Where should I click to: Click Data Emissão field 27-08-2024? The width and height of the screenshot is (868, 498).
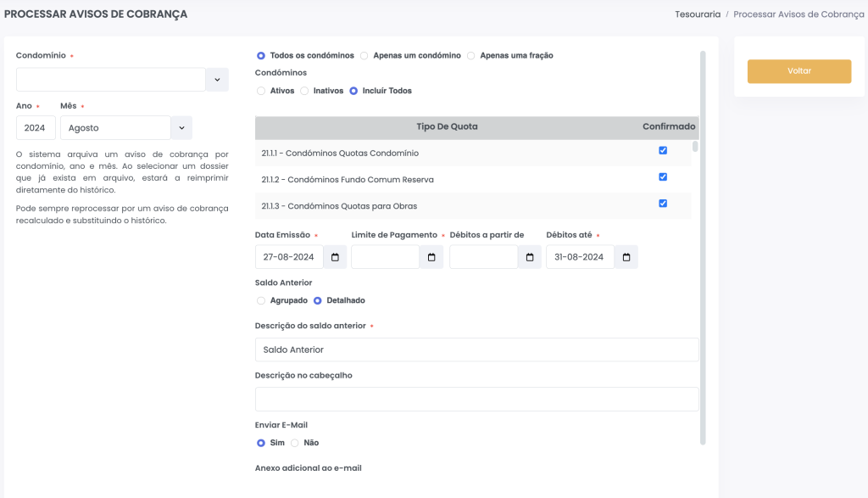click(x=289, y=257)
